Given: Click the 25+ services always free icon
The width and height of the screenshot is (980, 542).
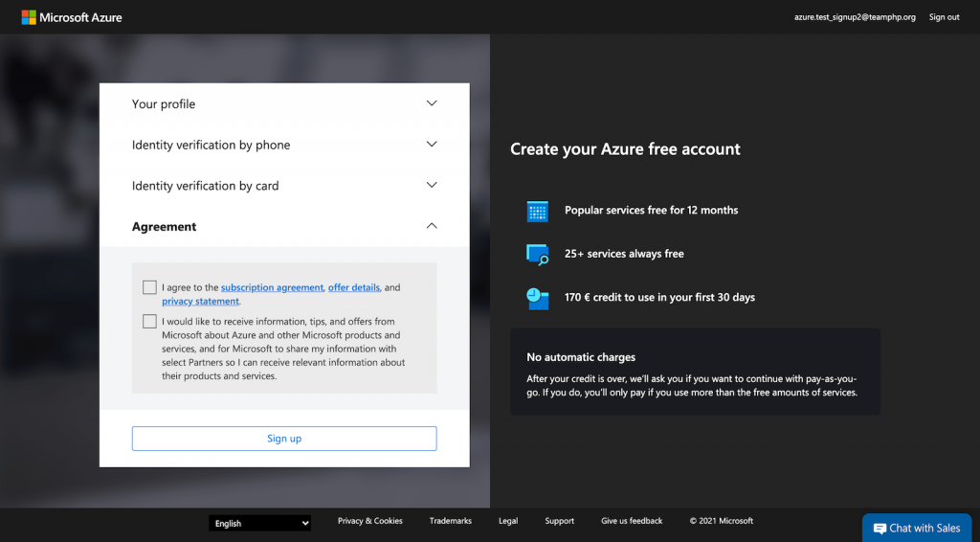Looking at the screenshot, I should 538,255.
